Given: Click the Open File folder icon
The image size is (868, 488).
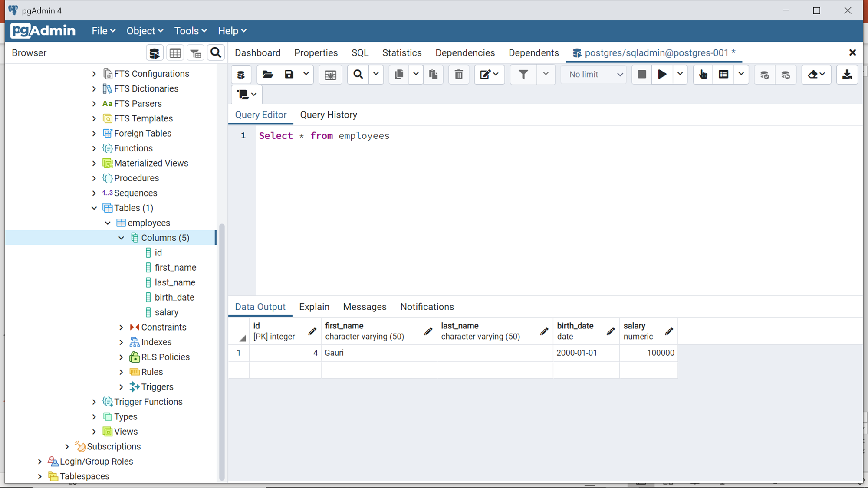Looking at the screenshot, I should point(268,75).
